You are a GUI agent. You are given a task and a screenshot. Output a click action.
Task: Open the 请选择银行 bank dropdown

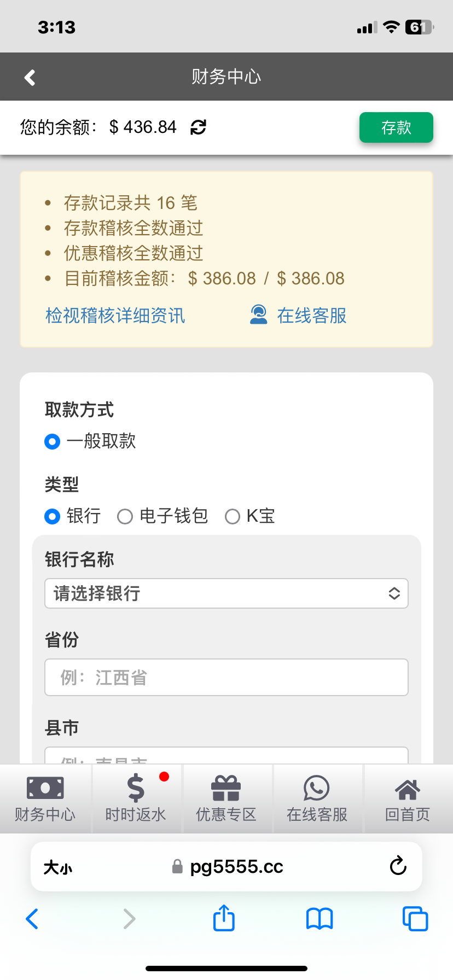tap(226, 593)
